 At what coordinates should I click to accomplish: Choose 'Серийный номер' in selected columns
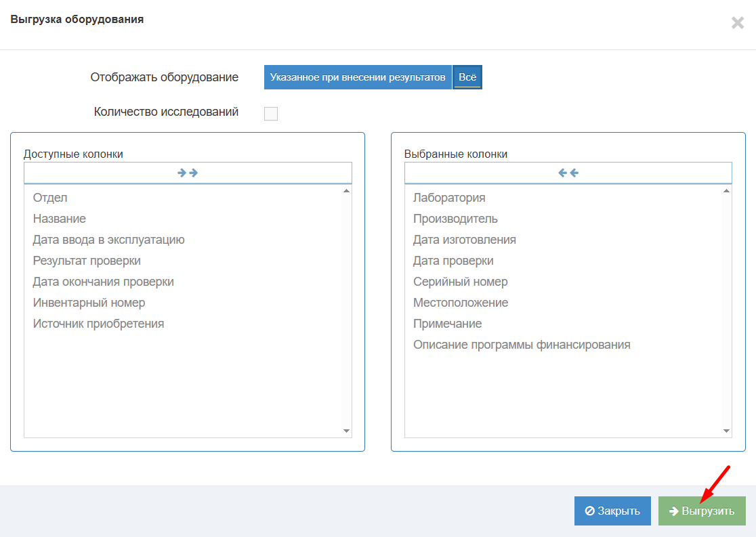coord(461,282)
